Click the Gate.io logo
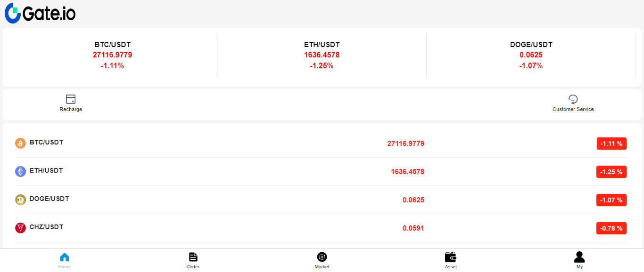This screenshot has height=272, width=644. point(40,13)
